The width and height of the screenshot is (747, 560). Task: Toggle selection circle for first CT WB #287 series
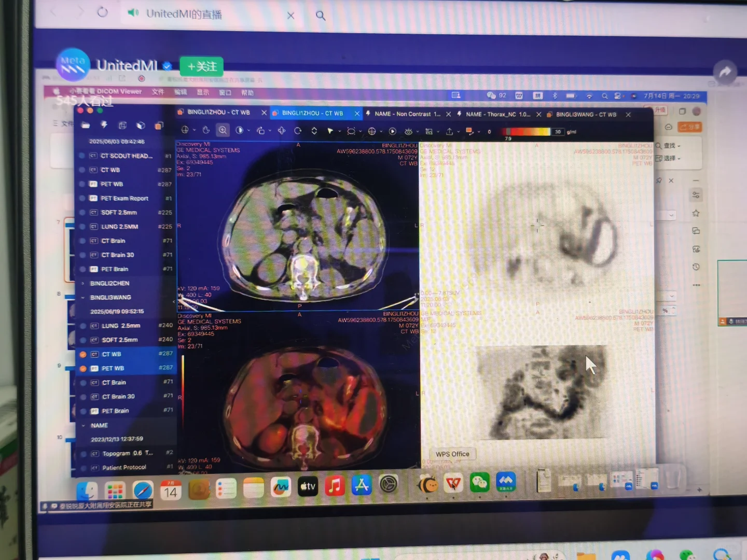tap(82, 170)
